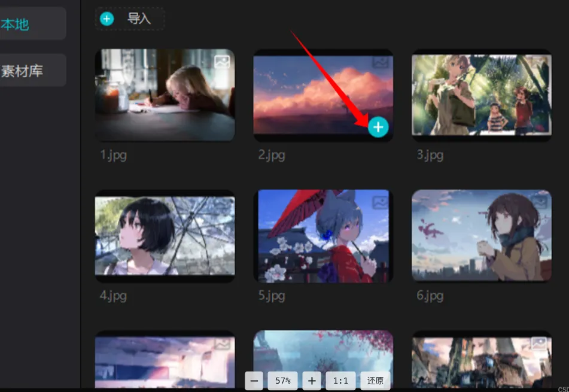Select the partially visible cherry blossom thumbnail
Screen dimensions: 569x392
(x=323, y=359)
